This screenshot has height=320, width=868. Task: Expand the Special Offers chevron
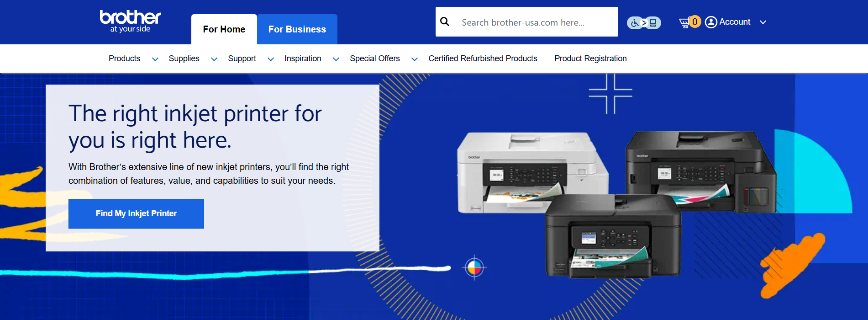[x=415, y=59]
